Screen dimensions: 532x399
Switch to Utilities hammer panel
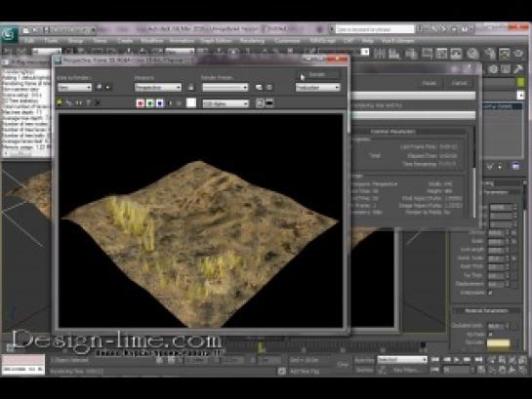pyautogui.click(x=518, y=69)
